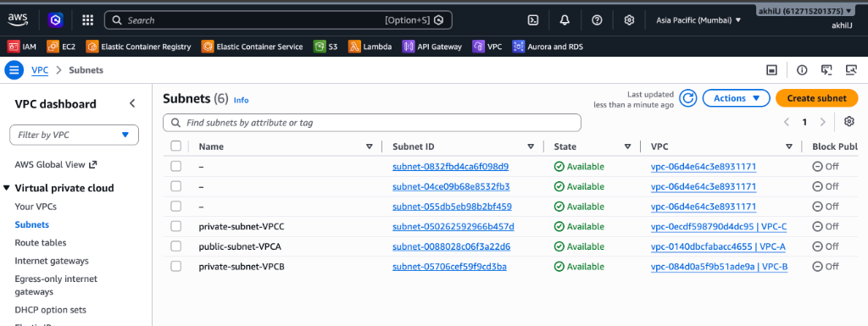Open Elastic Container Service shortcut
Image resolution: width=868 pixels, height=326 pixels.
pos(253,47)
